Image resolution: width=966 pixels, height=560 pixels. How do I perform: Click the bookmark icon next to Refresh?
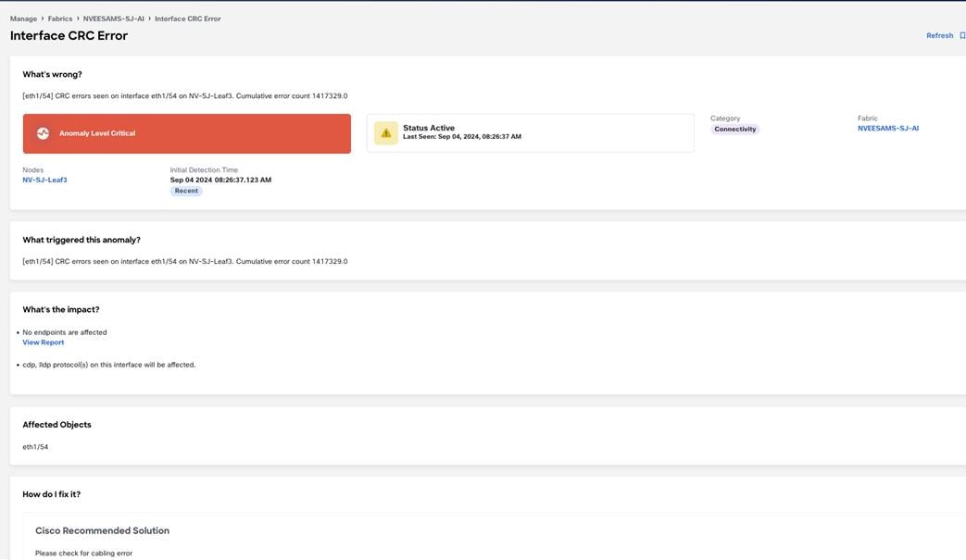click(962, 36)
